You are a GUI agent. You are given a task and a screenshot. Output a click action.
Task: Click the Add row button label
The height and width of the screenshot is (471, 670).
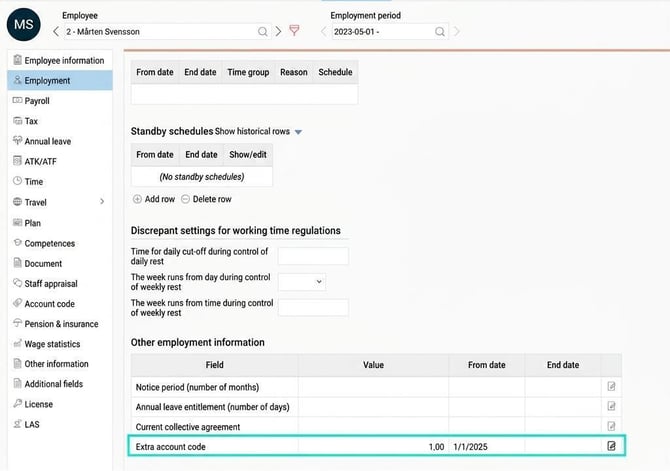[159, 199]
